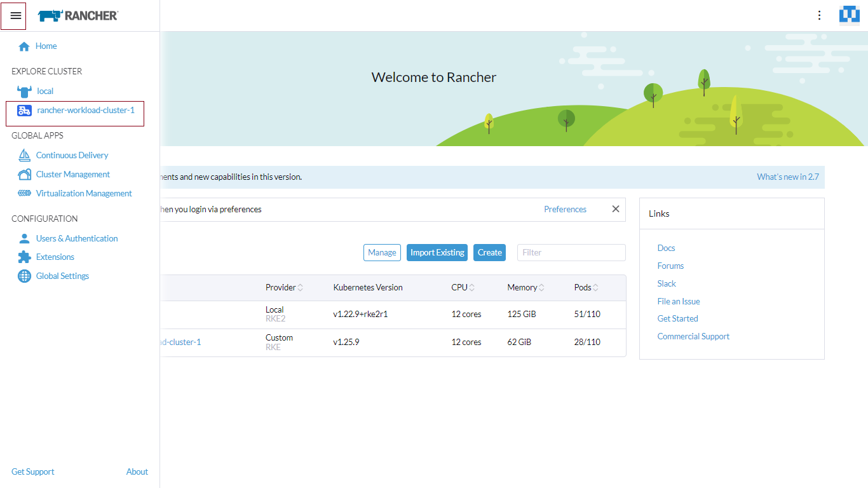868x488 pixels.
Task: Click the Manage button
Action: pyautogui.click(x=382, y=252)
